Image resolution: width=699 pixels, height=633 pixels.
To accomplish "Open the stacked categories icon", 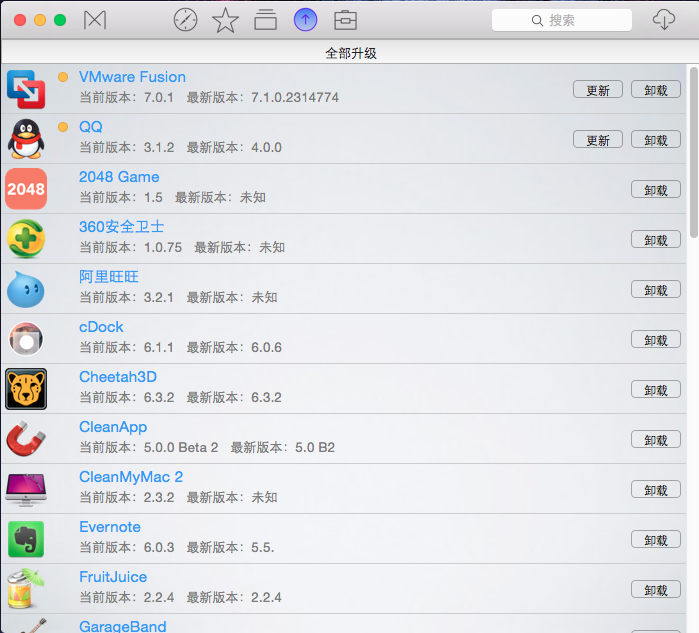I will coord(265,20).
